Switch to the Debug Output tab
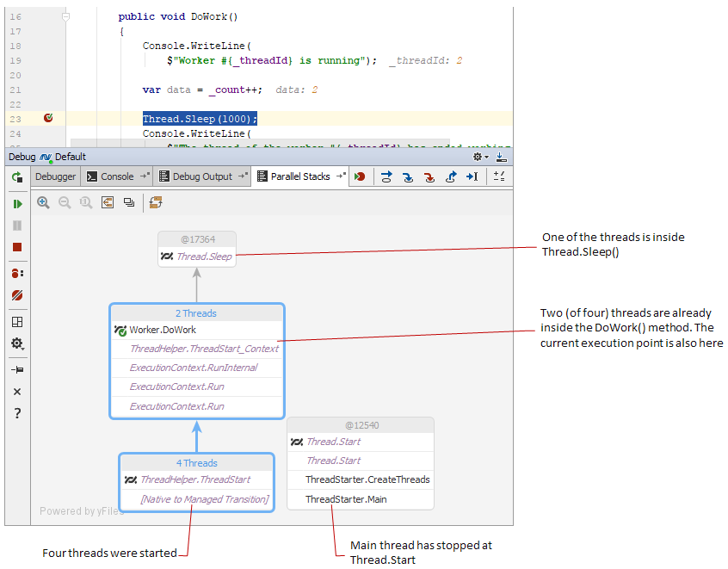The width and height of the screenshot is (728, 569). pyautogui.click(x=202, y=176)
